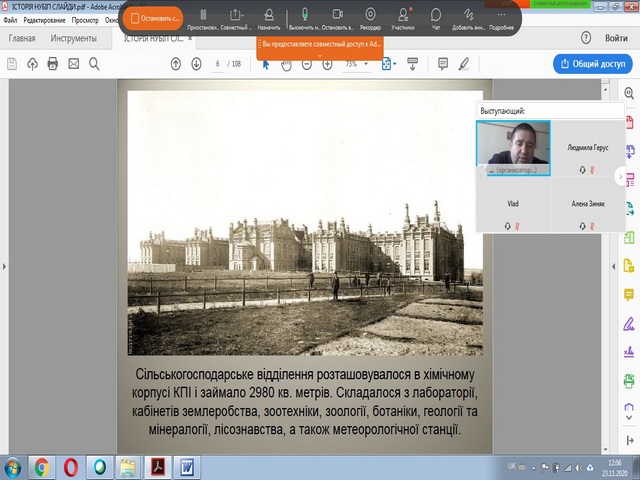Open the search tool at sidebar top

tap(629, 93)
